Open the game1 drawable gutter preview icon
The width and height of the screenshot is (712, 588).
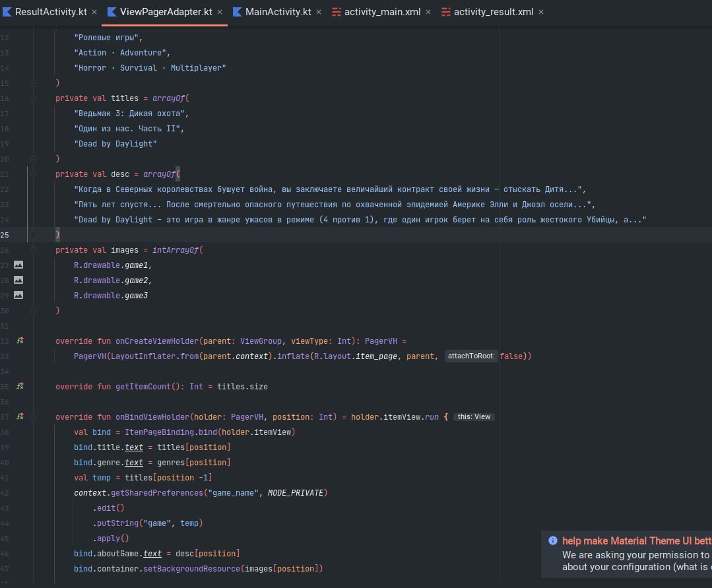pos(18,265)
